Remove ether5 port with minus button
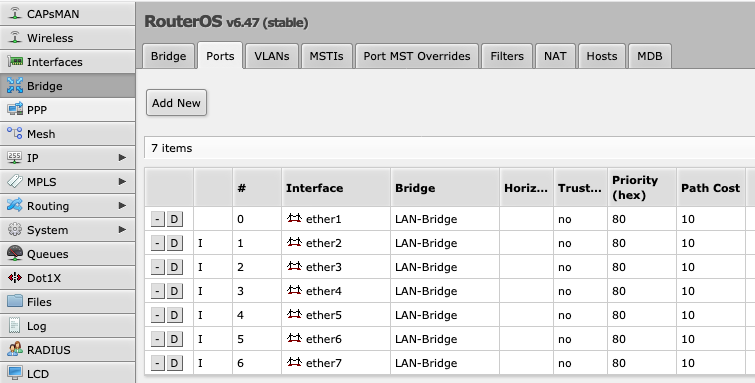 (x=157, y=315)
